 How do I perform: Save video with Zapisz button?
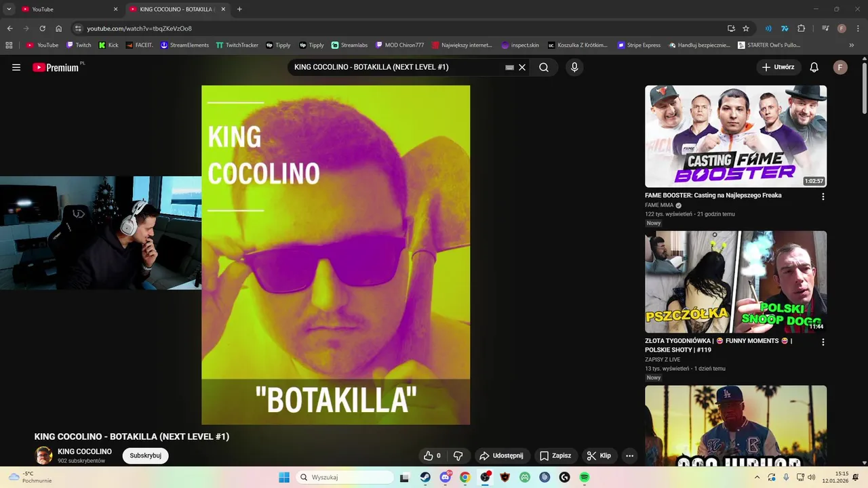(x=555, y=455)
